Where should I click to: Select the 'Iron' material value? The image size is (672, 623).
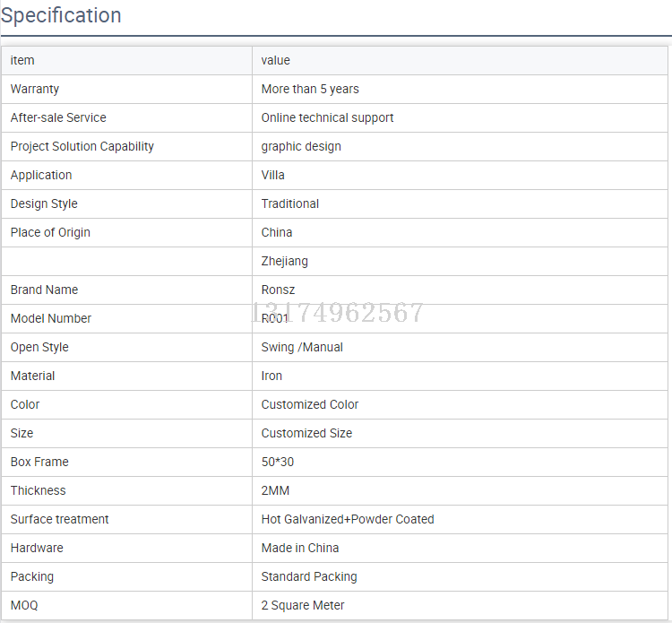tap(271, 376)
